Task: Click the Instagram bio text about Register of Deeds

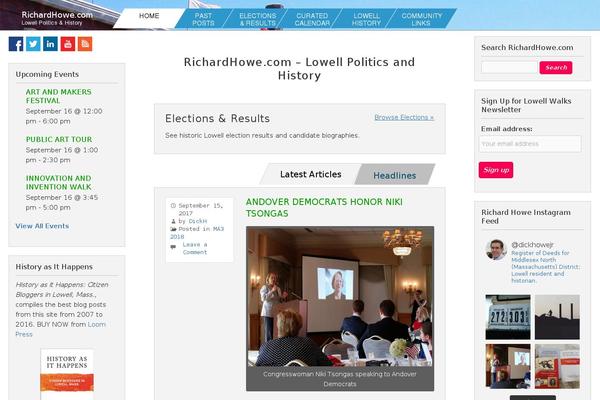Action: [545, 267]
